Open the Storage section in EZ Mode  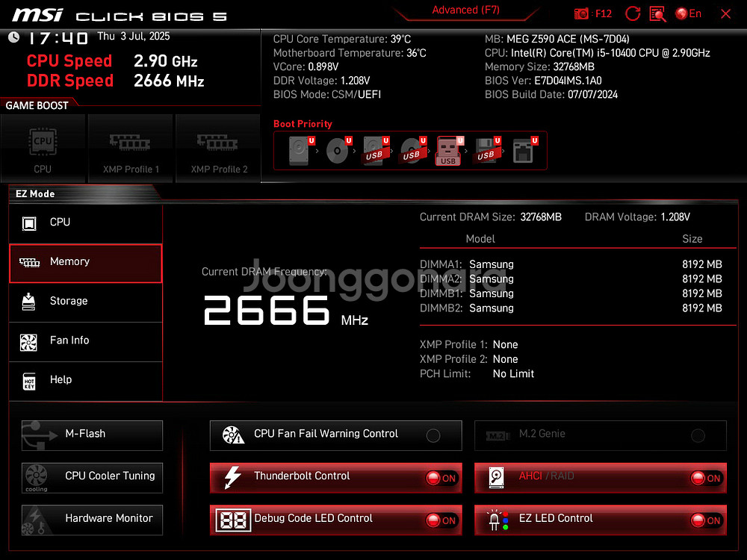86,302
